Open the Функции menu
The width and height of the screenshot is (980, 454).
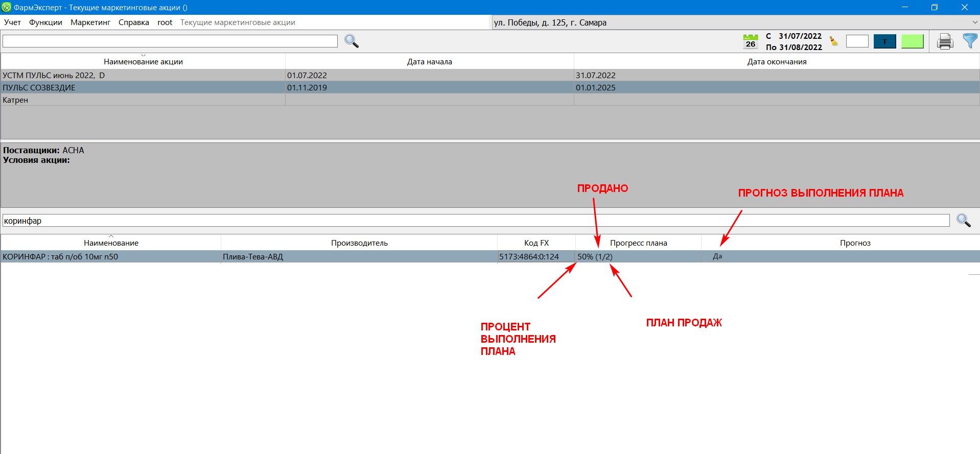(x=45, y=22)
